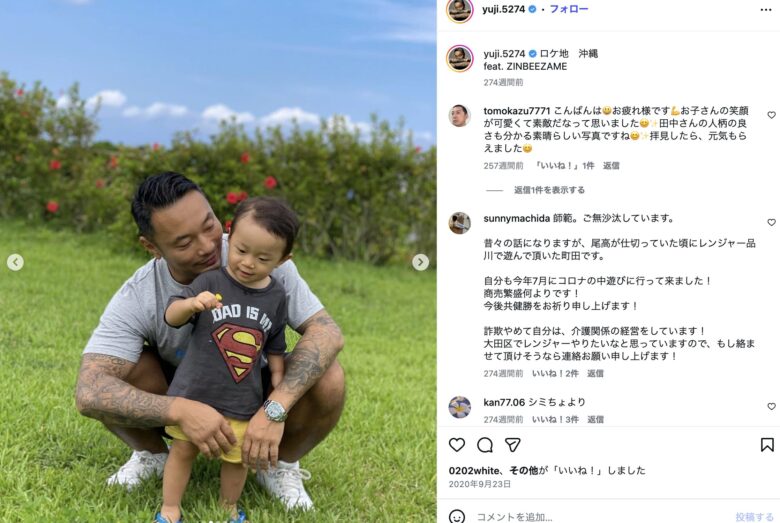Screen dimensions: 780x523
Task: Open comments with the speech bubble icon
Action: pos(485,445)
